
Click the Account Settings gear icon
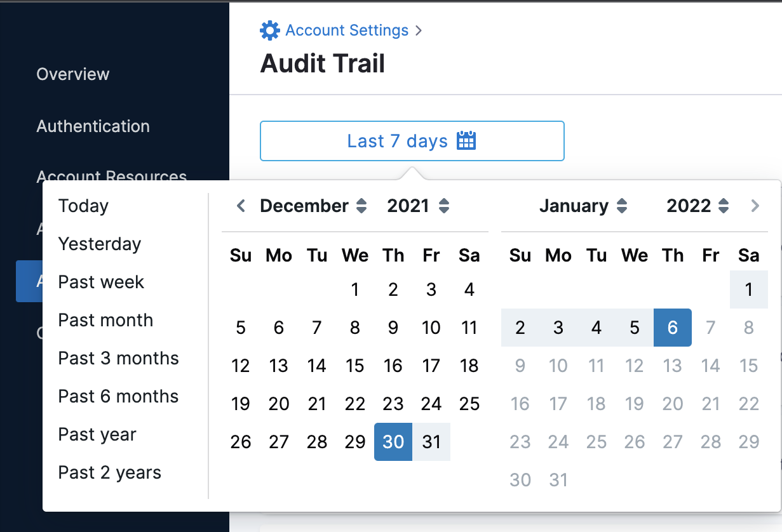coord(269,30)
